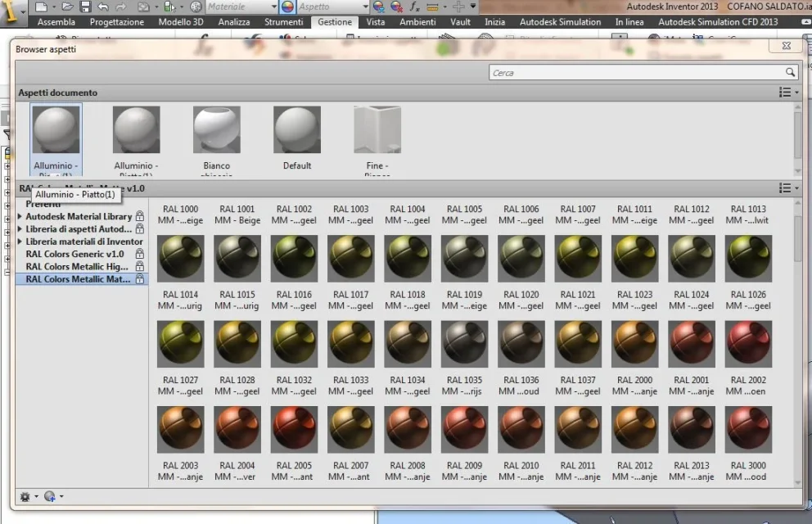Open the Assembla ribbon tab
Screen dimensions: 812x524
pos(56,22)
